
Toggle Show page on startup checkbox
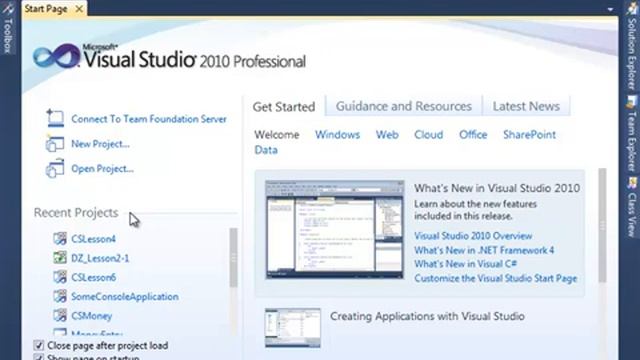click(39, 357)
